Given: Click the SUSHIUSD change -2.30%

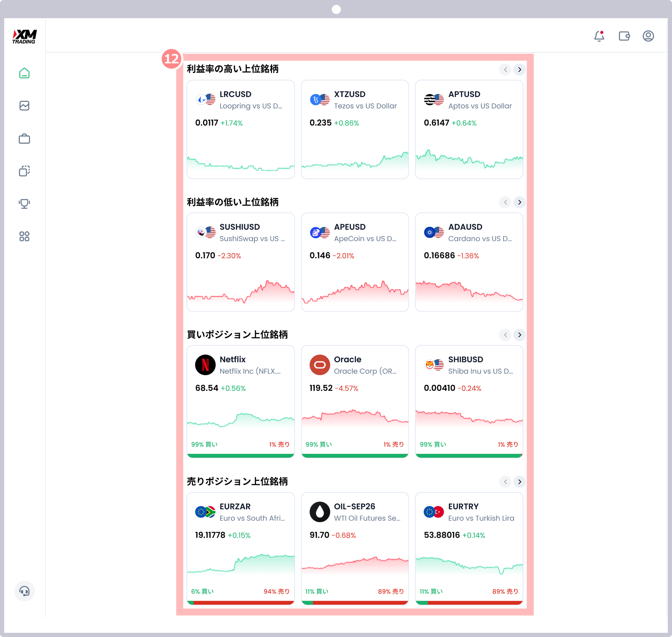Looking at the screenshot, I should pyautogui.click(x=229, y=256).
